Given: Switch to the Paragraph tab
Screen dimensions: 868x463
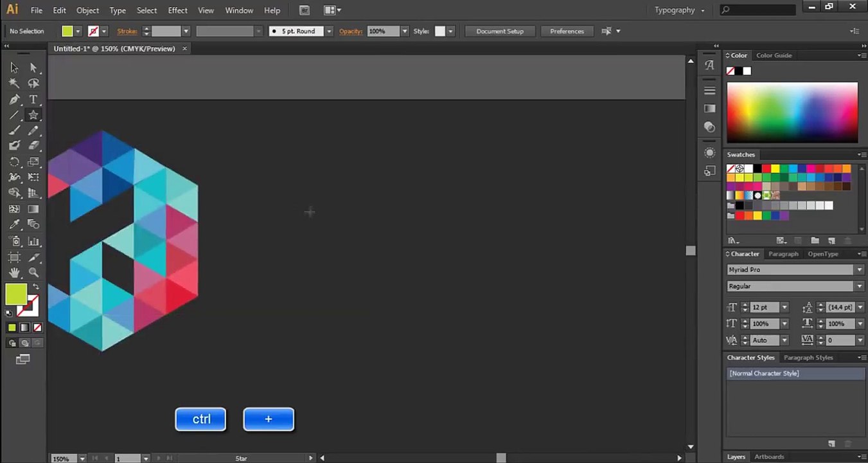Looking at the screenshot, I should (x=783, y=254).
